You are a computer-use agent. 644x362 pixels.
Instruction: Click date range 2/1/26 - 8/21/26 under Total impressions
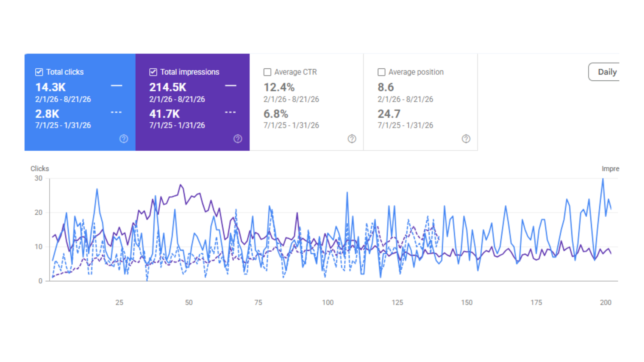177,99
